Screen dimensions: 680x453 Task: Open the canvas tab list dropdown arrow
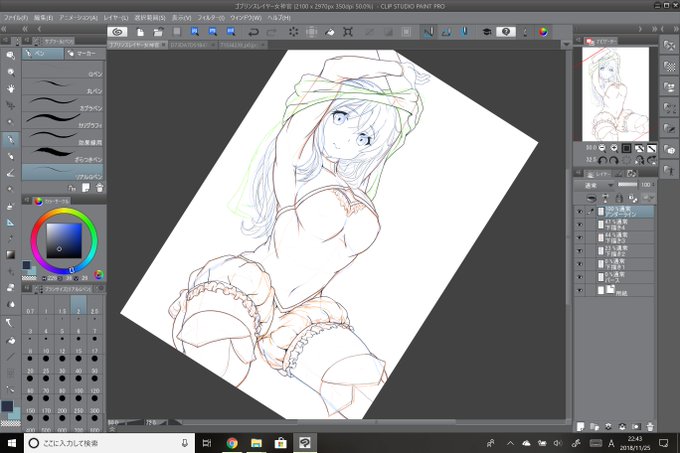[x=566, y=45]
